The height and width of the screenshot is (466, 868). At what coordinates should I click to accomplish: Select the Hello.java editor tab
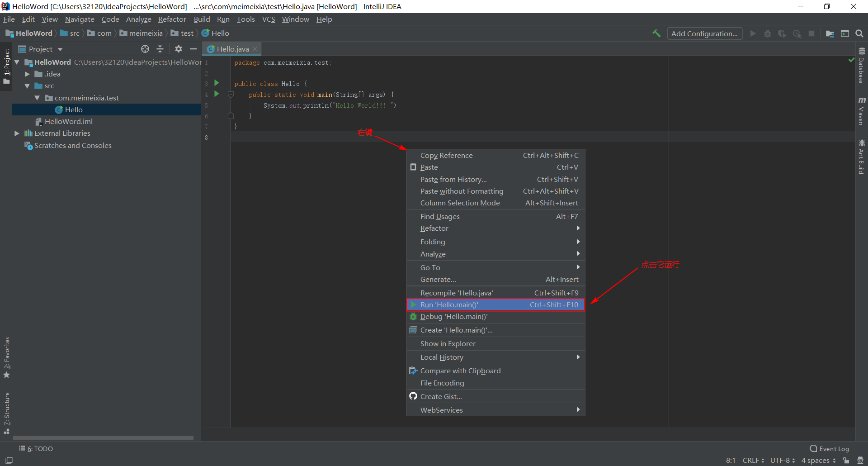232,49
